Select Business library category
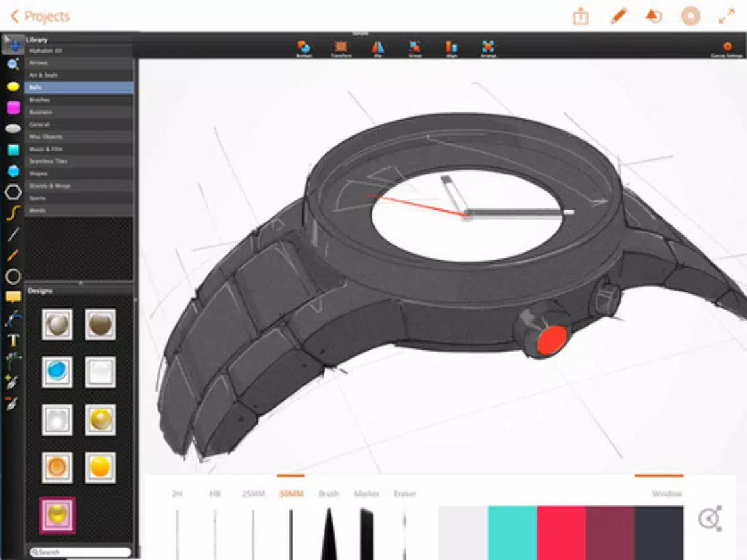 (79, 112)
